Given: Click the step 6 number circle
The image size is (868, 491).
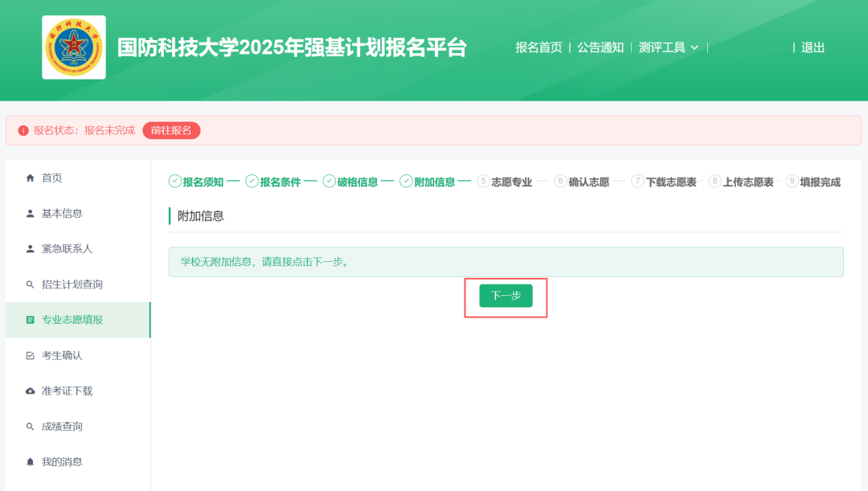Looking at the screenshot, I should tap(560, 181).
